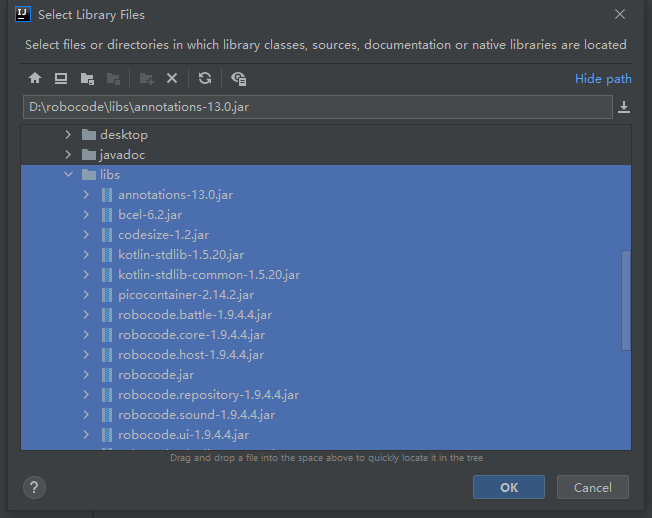Select robocode.repository-1.9.4.4.jar file
This screenshot has width=652, height=518.
pyautogui.click(x=326, y=395)
